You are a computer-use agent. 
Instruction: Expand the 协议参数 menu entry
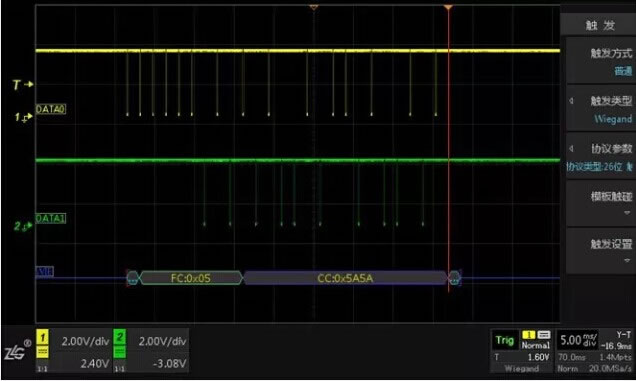click(601, 157)
